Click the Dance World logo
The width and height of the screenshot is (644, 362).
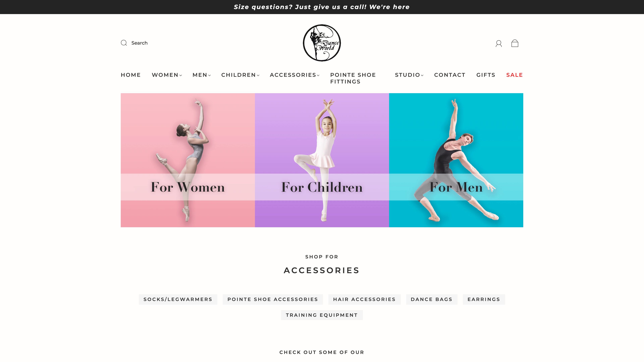322,43
